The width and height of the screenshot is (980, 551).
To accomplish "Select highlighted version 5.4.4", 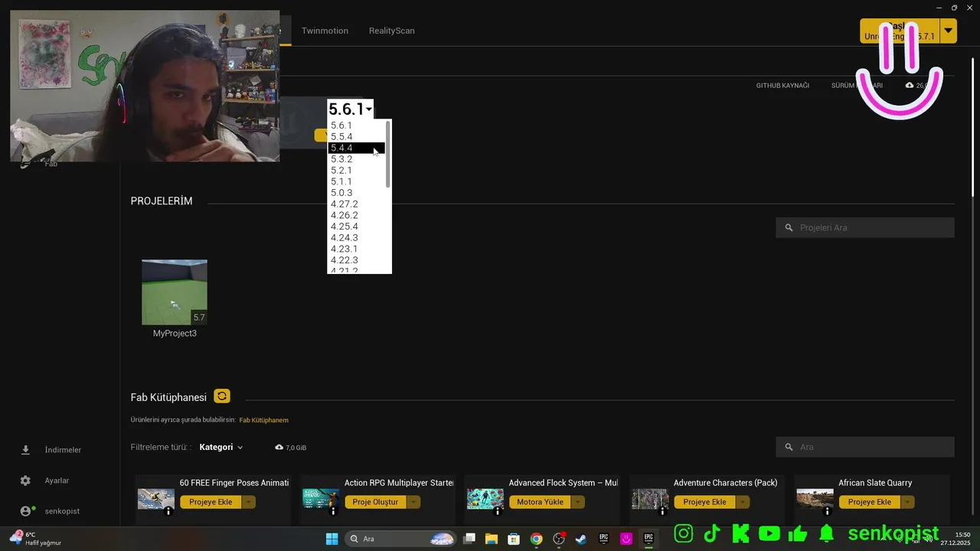I will 357,148.
